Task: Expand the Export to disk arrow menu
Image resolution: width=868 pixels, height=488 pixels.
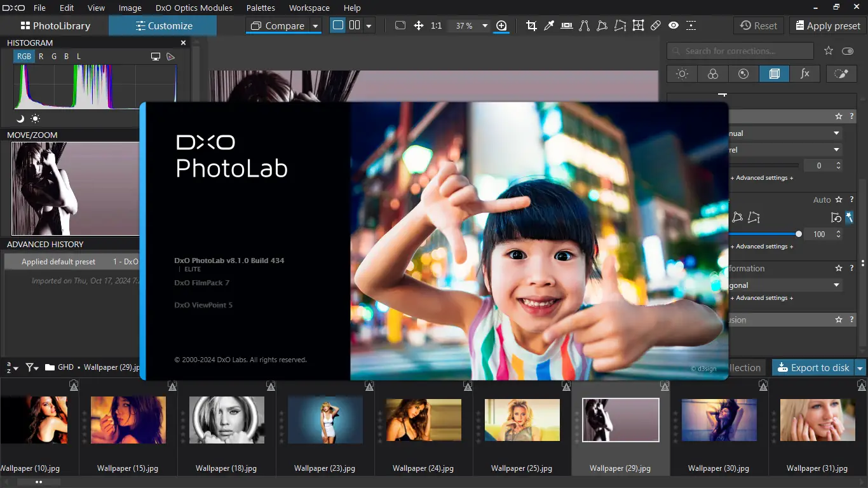Action: 860,368
